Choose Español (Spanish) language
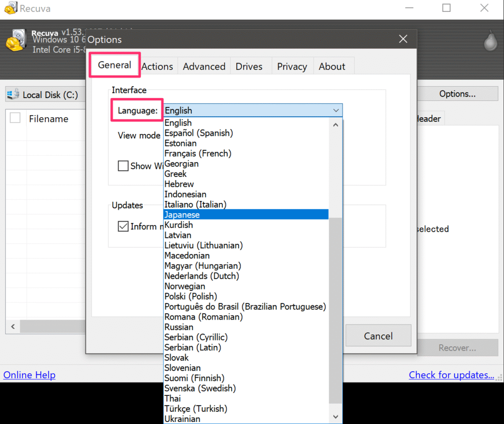The width and height of the screenshot is (504, 424). [x=246, y=133]
